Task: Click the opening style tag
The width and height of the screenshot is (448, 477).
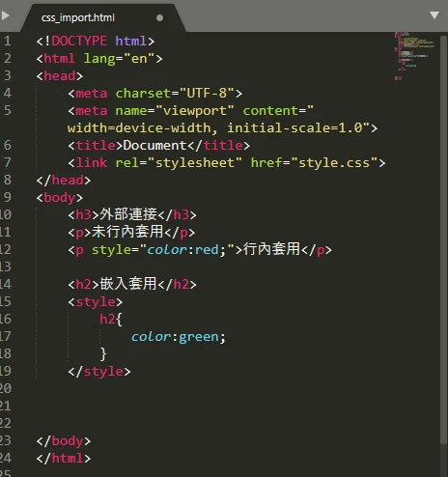Action: [x=96, y=302]
